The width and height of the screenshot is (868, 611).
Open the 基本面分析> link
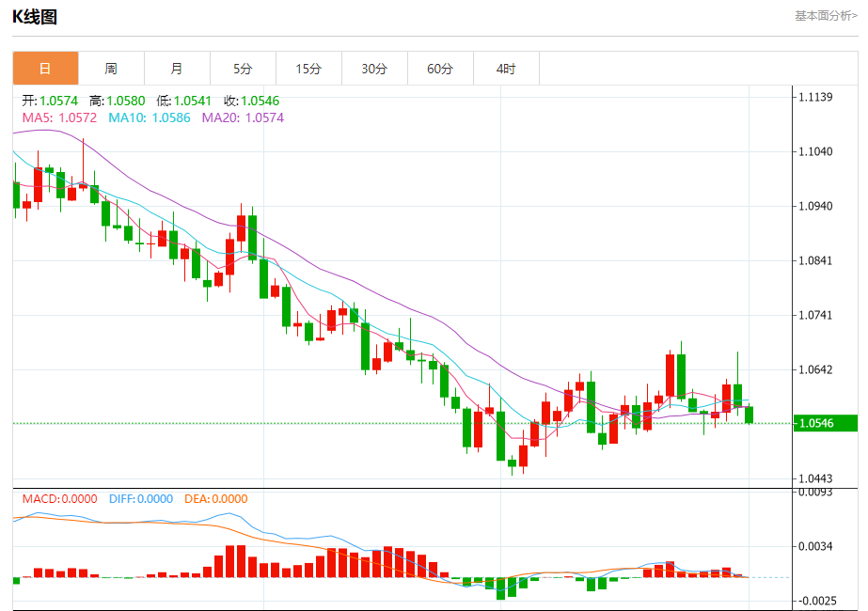(x=826, y=16)
